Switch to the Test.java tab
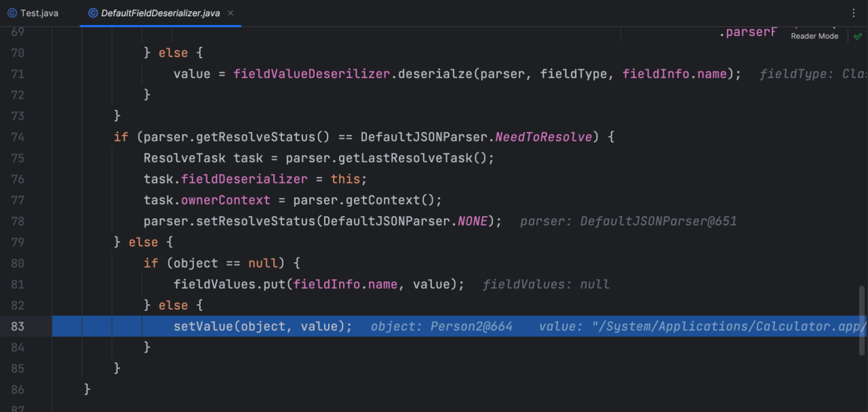The width and height of the screenshot is (868, 412). click(x=33, y=13)
